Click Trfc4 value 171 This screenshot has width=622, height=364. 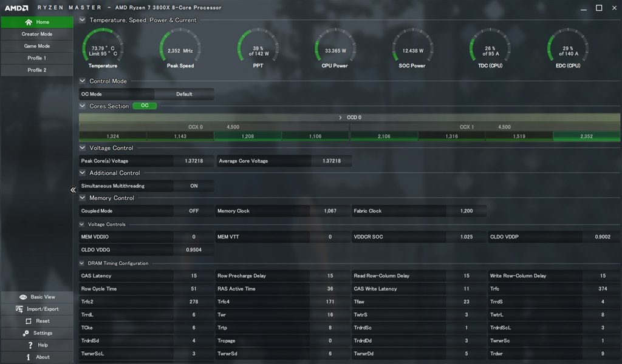330,302
